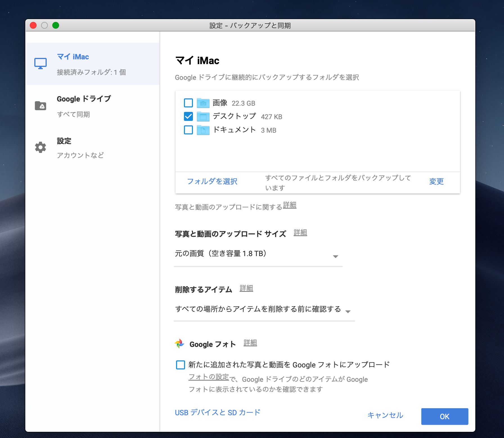Click 変更 to change backup file types

point(436,181)
